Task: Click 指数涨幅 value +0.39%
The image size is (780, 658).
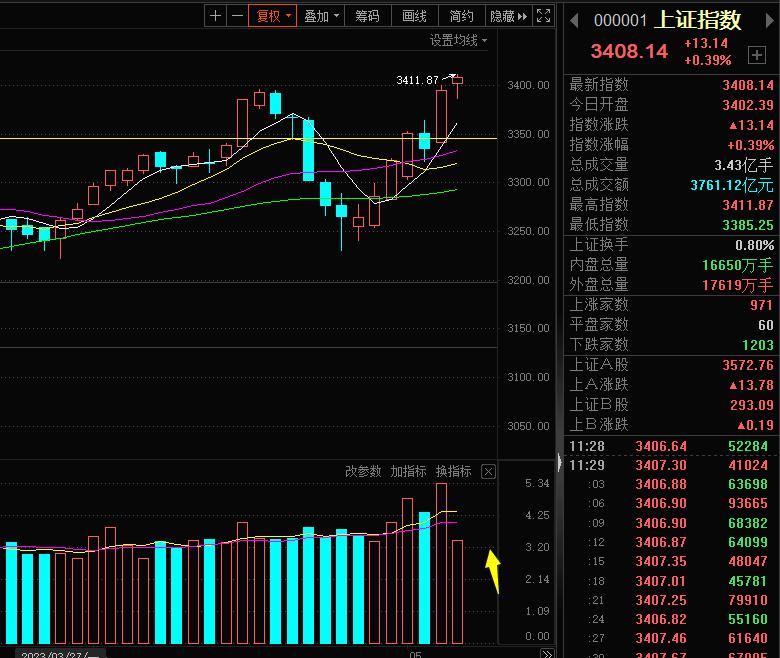Action: tap(750, 145)
